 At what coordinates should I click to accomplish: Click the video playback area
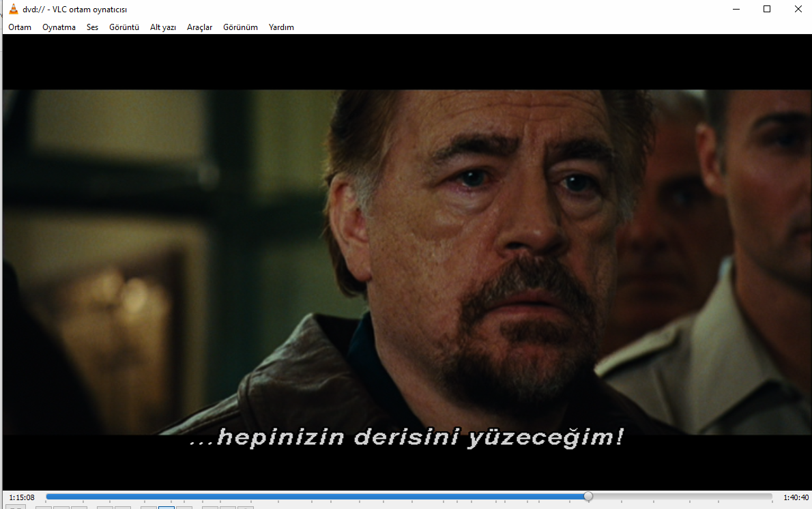coord(407,262)
